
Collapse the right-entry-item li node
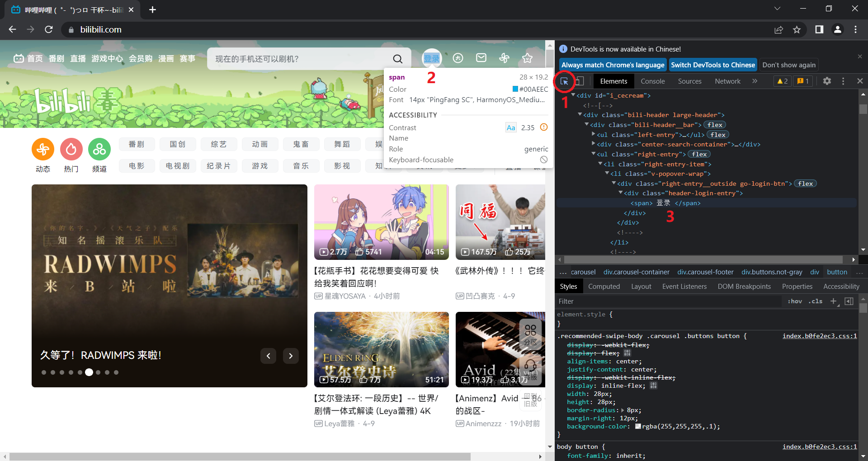click(x=600, y=164)
